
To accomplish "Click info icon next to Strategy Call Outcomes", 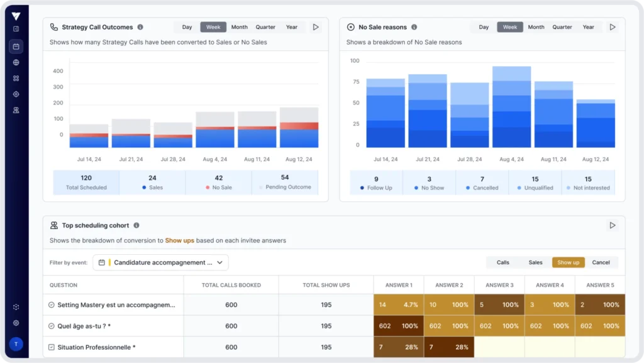I will coord(140,27).
